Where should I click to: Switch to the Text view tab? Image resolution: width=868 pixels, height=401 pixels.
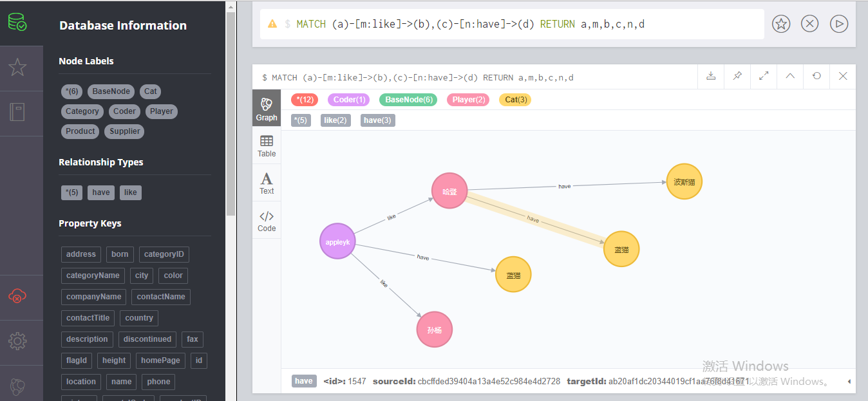pyautogui.click(x=267, y=182)
